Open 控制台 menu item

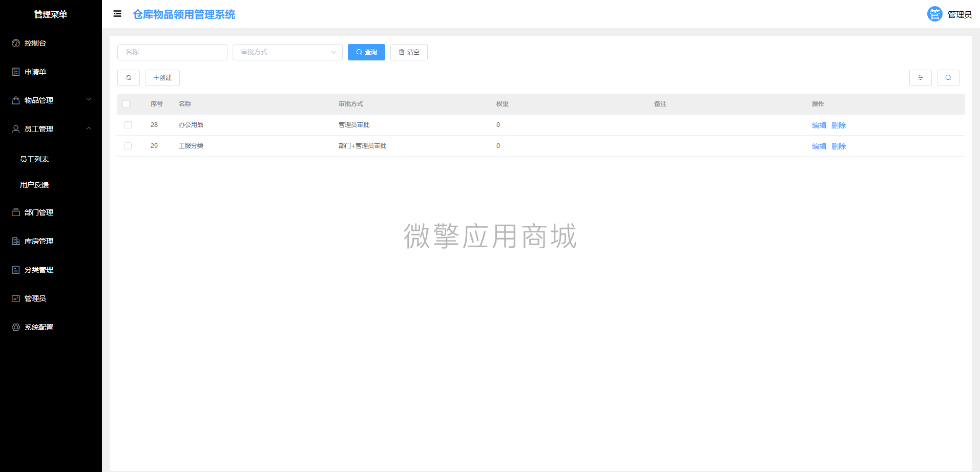(x=51, y=43)
